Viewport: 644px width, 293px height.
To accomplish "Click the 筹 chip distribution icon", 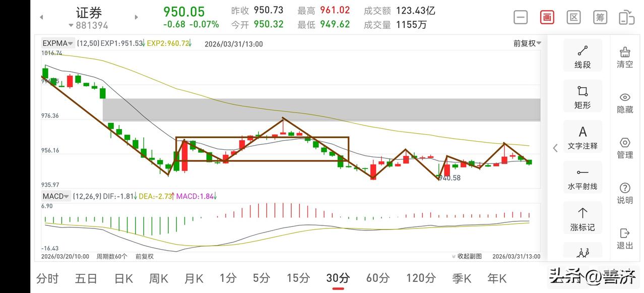I will click(600, 17).
